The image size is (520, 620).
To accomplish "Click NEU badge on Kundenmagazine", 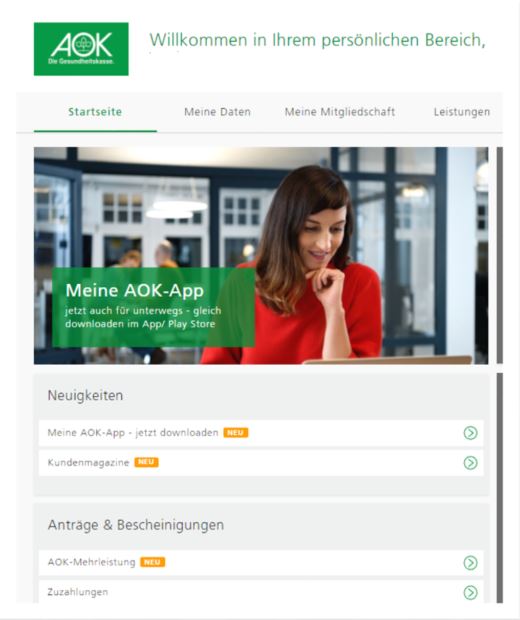I will click(x=146, y=462).
